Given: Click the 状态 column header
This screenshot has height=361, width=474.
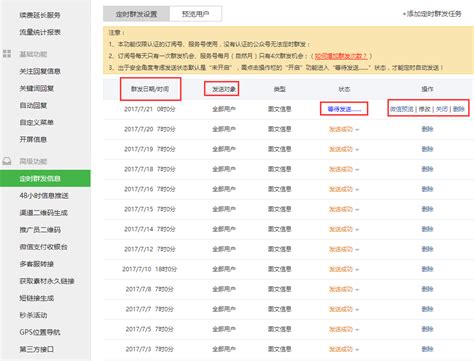Looking at the screenshot, I should (x=344, y=89).
